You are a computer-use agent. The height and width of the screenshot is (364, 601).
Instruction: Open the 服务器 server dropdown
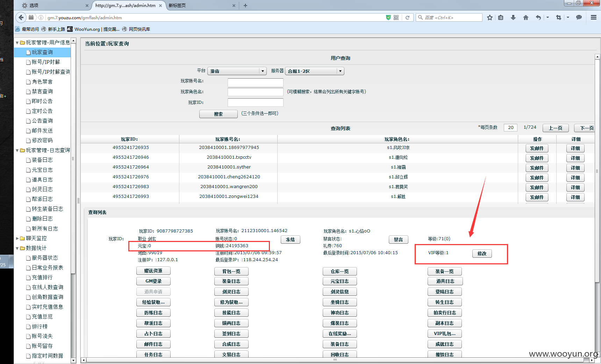[315, 71]
